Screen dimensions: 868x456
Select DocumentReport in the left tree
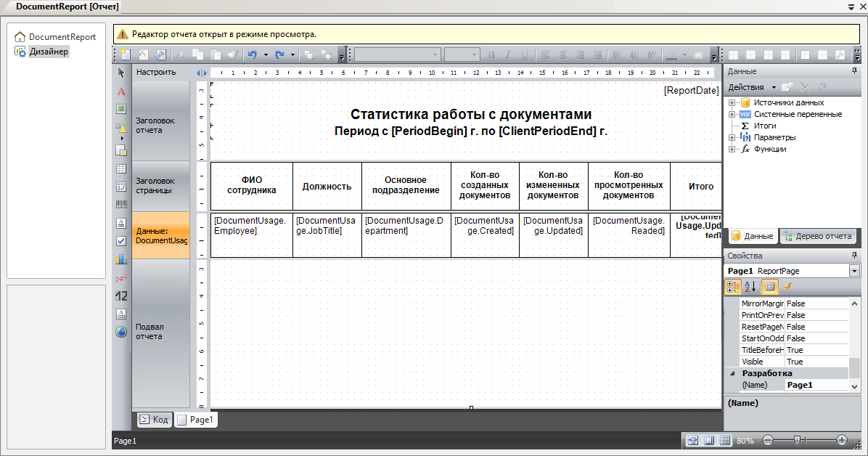(x=55, y=37)
